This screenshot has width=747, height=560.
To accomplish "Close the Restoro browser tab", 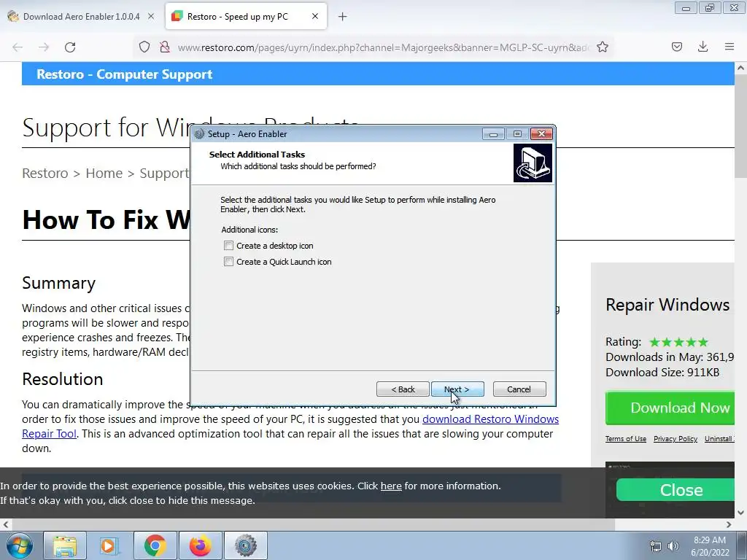I will tap(315, 16).
